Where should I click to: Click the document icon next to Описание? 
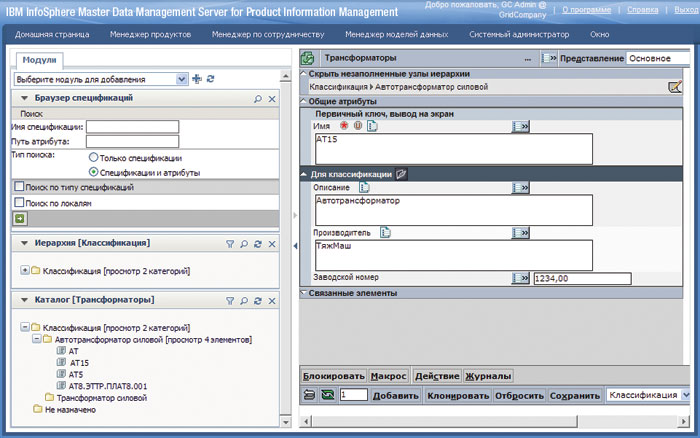(364, 188)
